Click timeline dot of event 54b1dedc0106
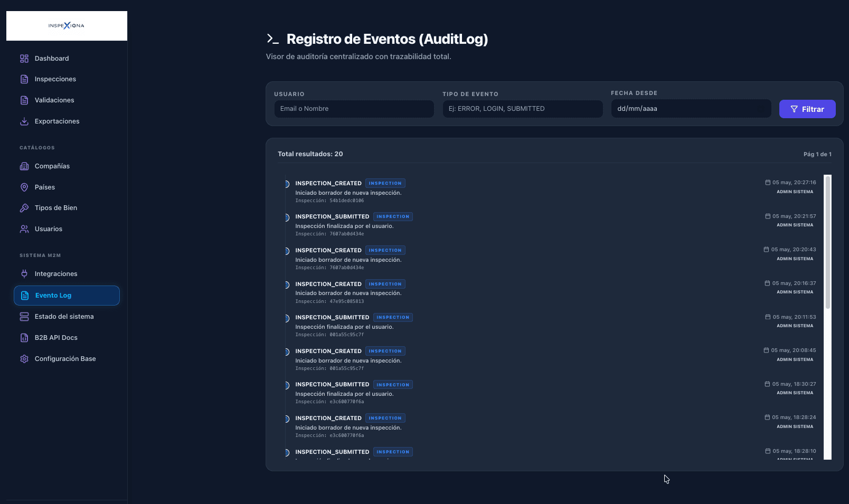 pos(287,184)
